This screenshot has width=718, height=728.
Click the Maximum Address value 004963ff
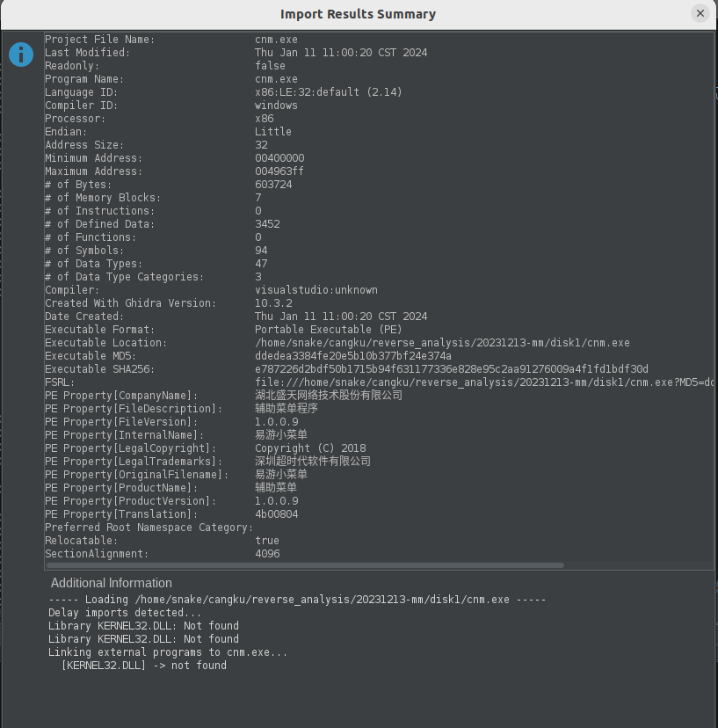click(279, 171)
